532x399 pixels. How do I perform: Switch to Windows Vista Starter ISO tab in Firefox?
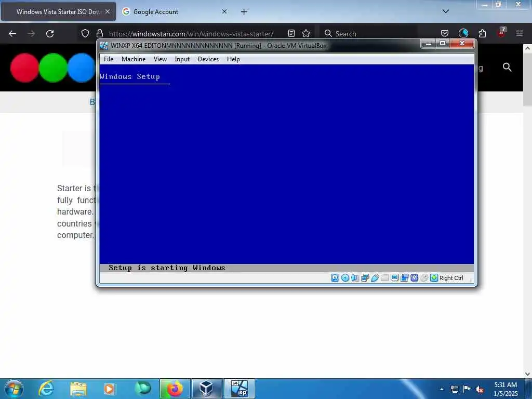click(58, 11)
